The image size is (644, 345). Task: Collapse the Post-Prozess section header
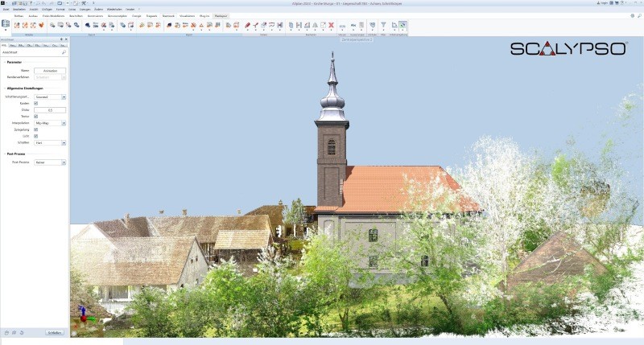15,154
